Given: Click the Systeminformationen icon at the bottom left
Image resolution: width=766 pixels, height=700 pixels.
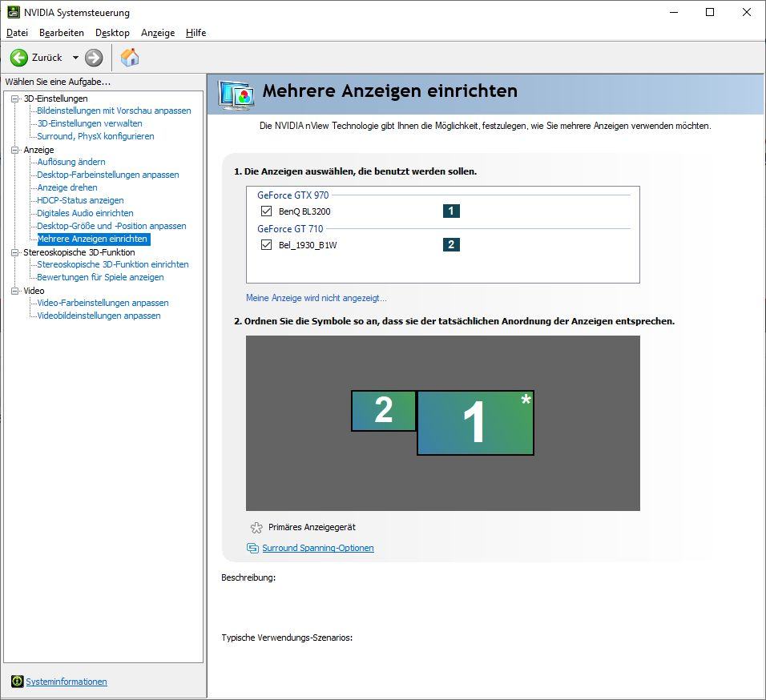Looking at the screenshot, I should coord(17,682).
